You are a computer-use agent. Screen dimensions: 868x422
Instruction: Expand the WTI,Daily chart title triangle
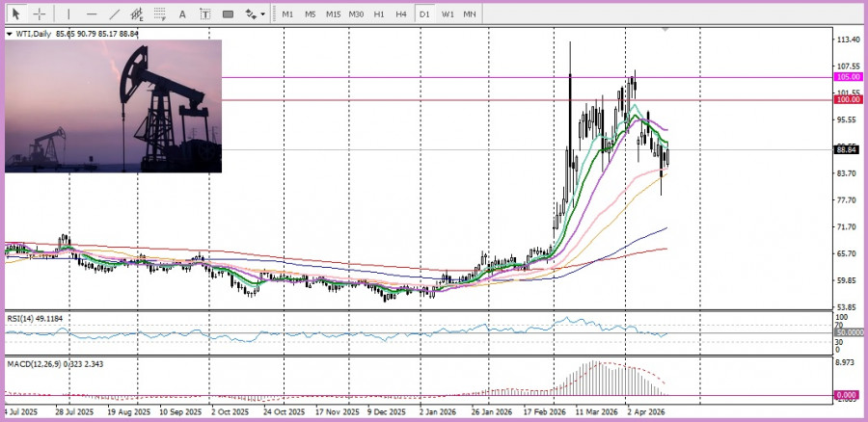click(10, 34)
